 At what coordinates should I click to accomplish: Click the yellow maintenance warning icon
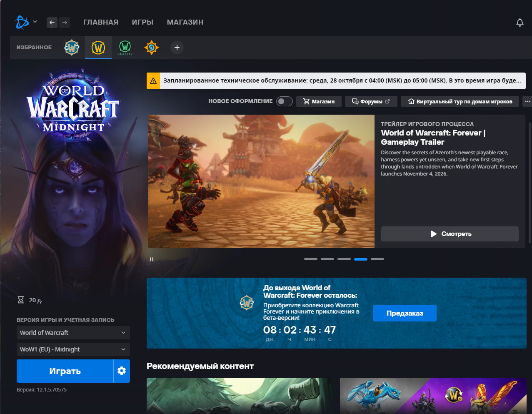(x=153, y=81)
